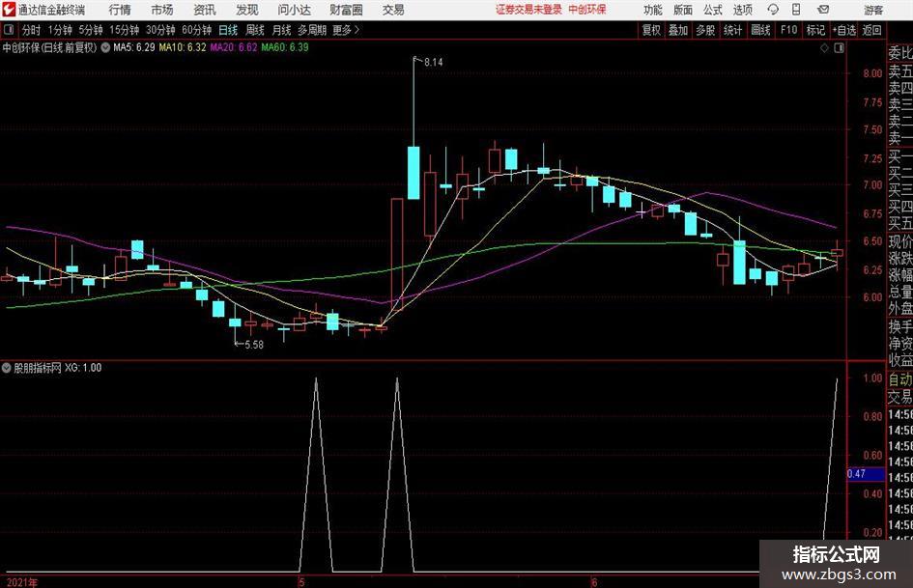Screen dimensions: 913x588
Task: Click the highlighted 0.47 axis value box
Action: (866, 474)
